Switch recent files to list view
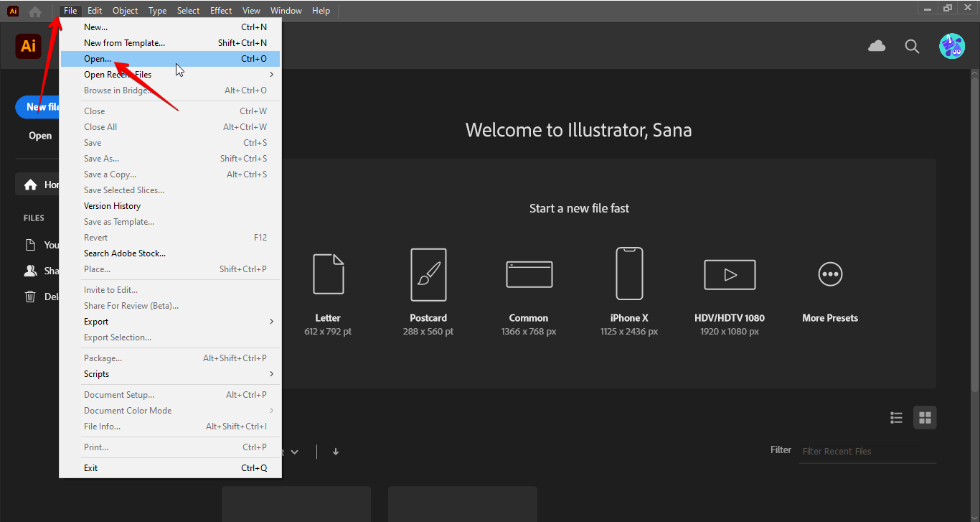The width and height of the screenshot is (980, 522). (896, 417)
